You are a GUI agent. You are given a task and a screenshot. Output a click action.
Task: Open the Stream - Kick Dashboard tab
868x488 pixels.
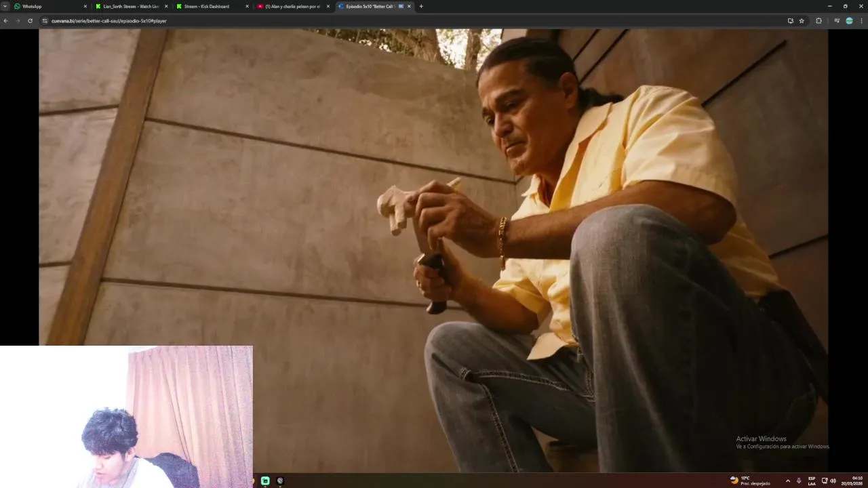tap(212, 6)
